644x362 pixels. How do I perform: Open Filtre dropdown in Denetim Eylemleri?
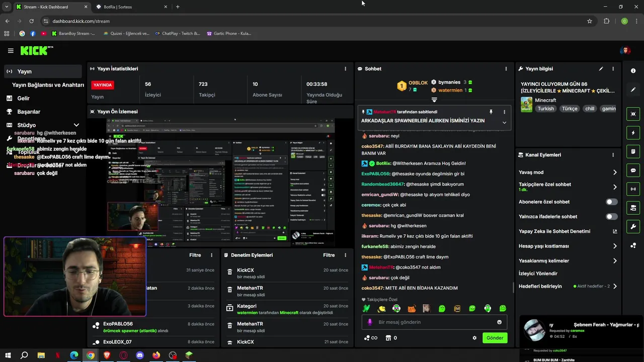pyautogui.click(x=329, y=255)
